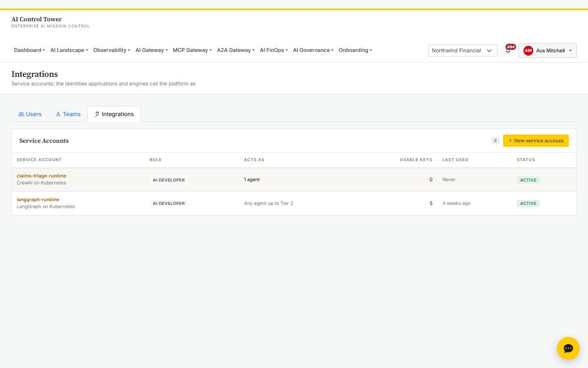Click 'LangGraph on Kubernetes' description
This screenshot has height=368, width=588.
coord(46,206)
